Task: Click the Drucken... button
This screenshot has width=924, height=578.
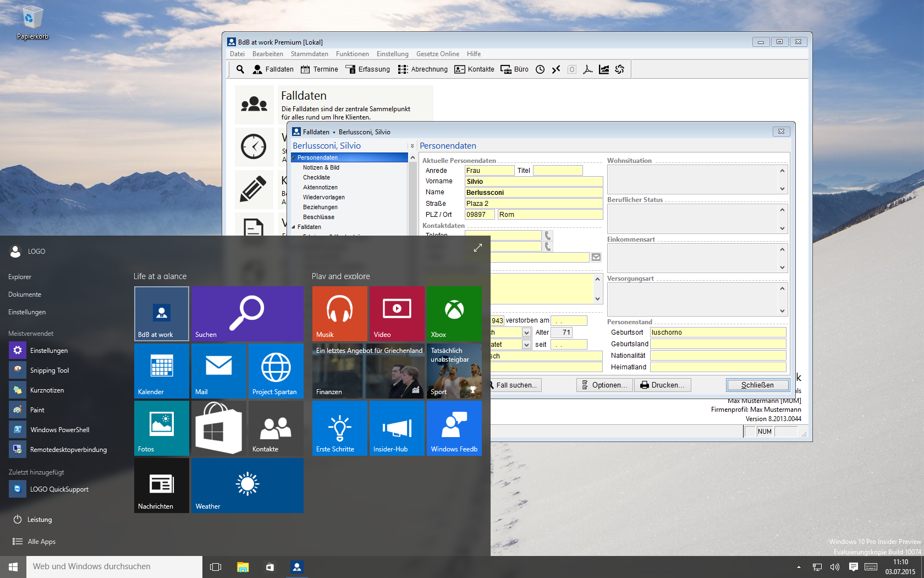Action: (663, 385)
